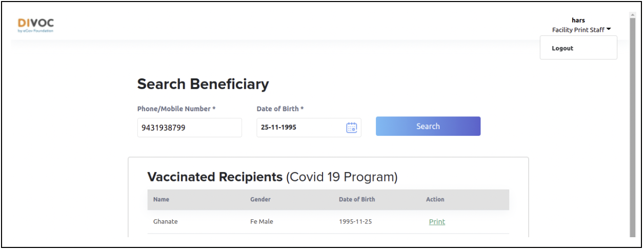Viewport: 644px width, 250px height.
Task: Click the Search button
Action: coord(428,126)
